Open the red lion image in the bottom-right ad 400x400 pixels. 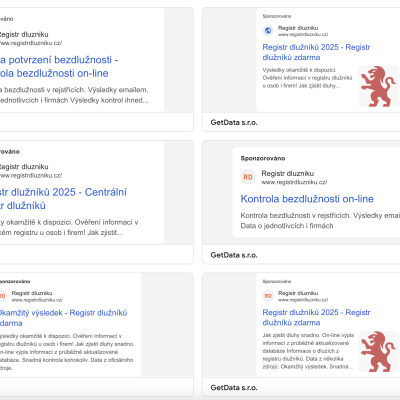379,352
